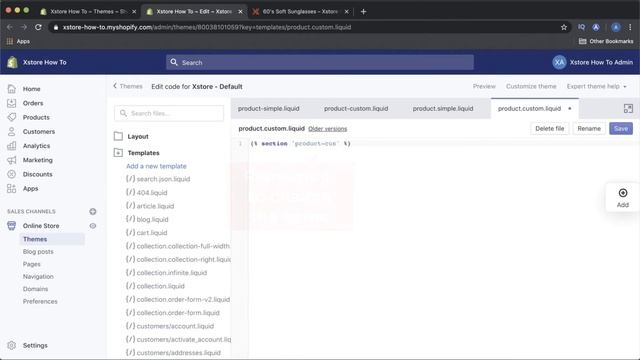This screenshot has height=360, width=640.
Task: Select the Marketing megaphone icon
Action: (x=11, y=160)
